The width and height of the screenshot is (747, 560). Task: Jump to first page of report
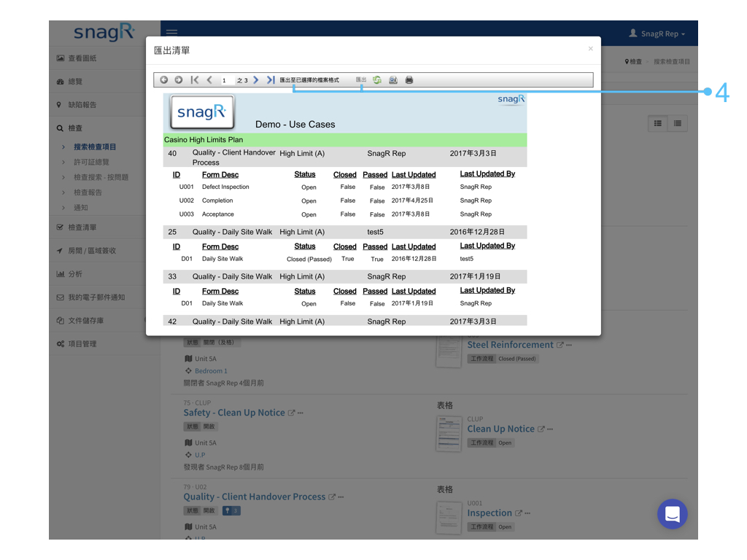[194, 80]
